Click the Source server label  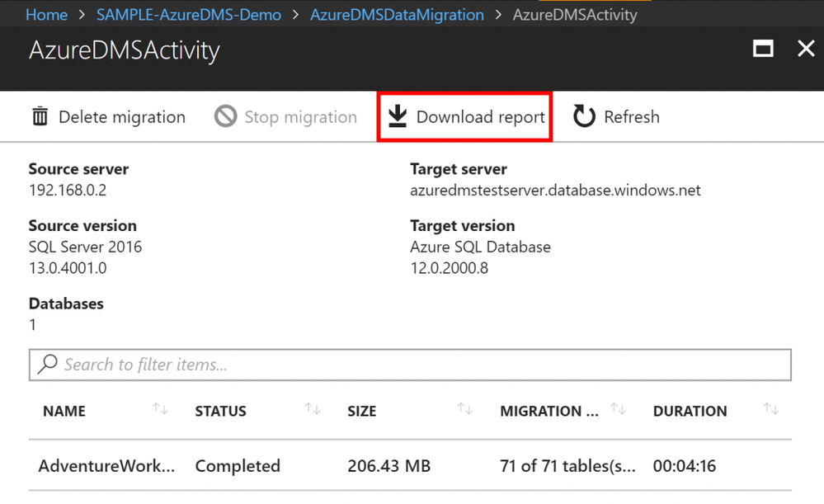tap(79, 169)
